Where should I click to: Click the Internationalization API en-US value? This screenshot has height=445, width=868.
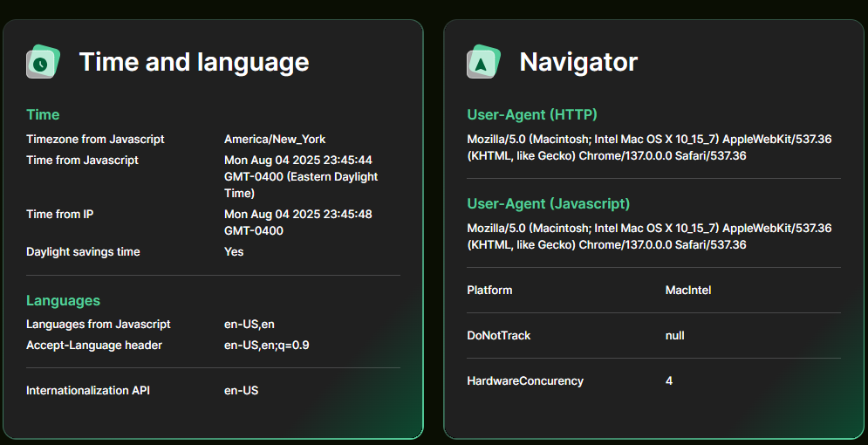[x=241, y=390]
